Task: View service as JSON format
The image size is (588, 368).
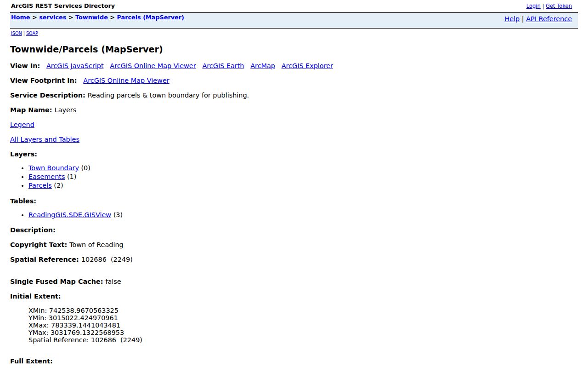Action: coord(17,33)
